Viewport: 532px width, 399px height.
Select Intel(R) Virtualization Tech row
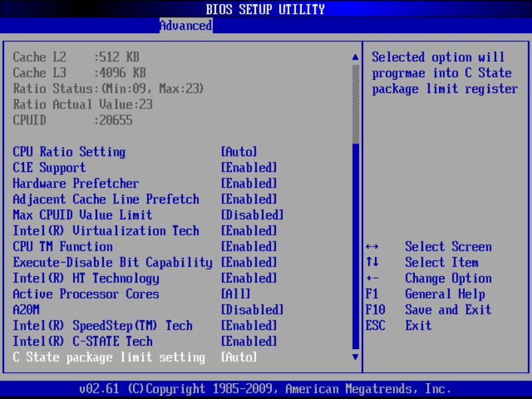pos(106,231)
